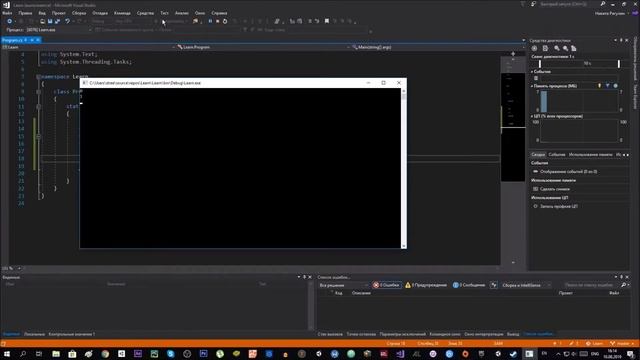
Task: Click the zoom out icon in diagnostics panel
Action: coord(565,48)
